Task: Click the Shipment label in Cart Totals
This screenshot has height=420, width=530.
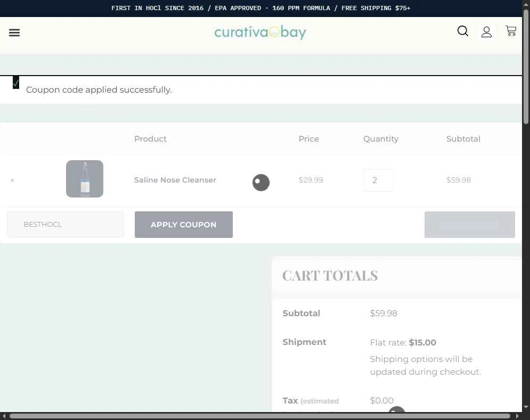Action: (x=304, y=342)
